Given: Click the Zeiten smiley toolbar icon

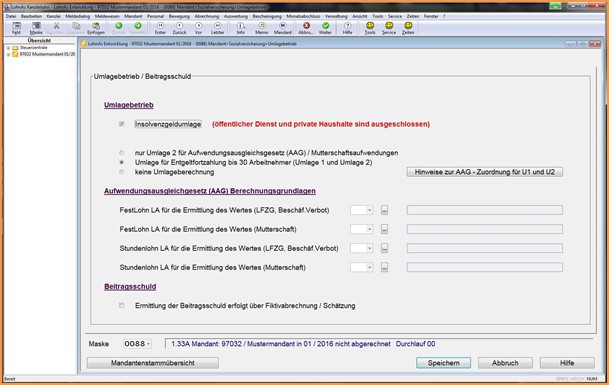Looking at the screenshot, I should point(408,28).
